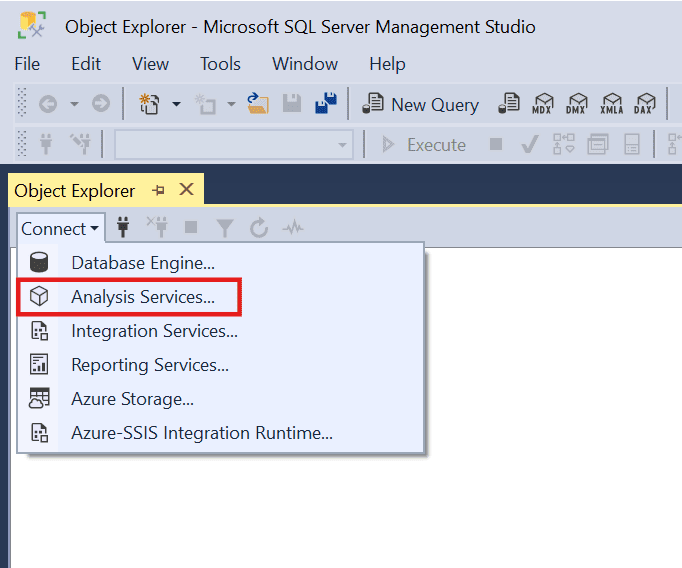Viewport: 682px width, 568px height.
Task: Toggle auto-hide pin on Object Explorer
Action: point(158,190)
